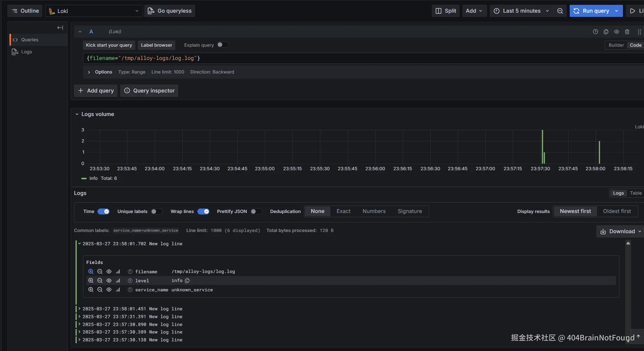The image size is (644, 351).
Task: Click the query help question icon
Action: click(x=595, y=32)
